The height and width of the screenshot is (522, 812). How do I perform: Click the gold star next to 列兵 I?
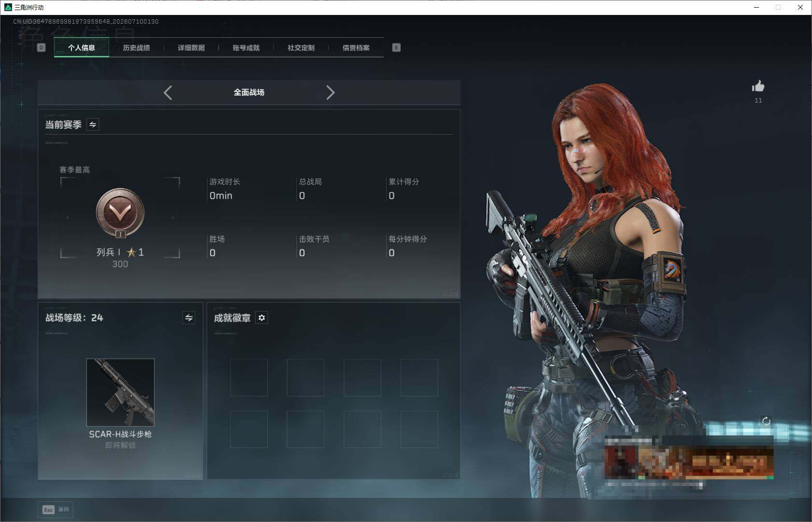point(131,252)
